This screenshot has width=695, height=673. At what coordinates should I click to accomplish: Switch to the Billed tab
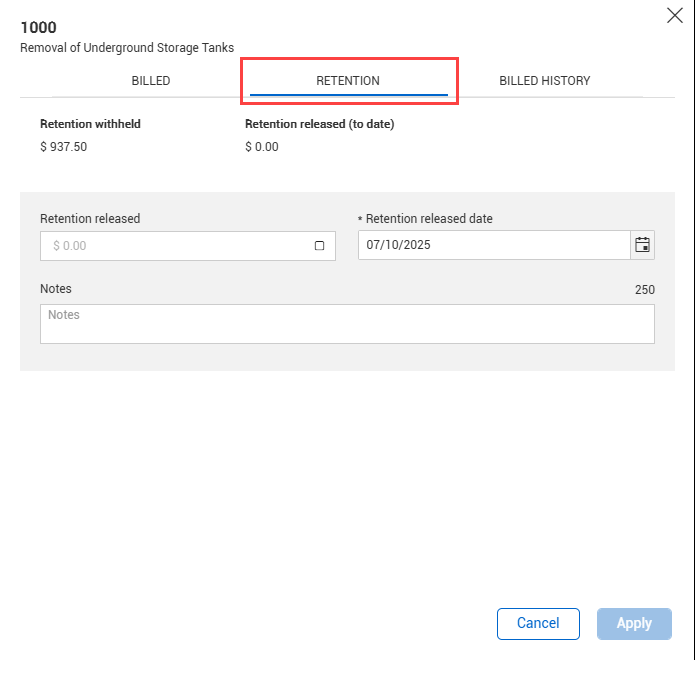[151, 81]
